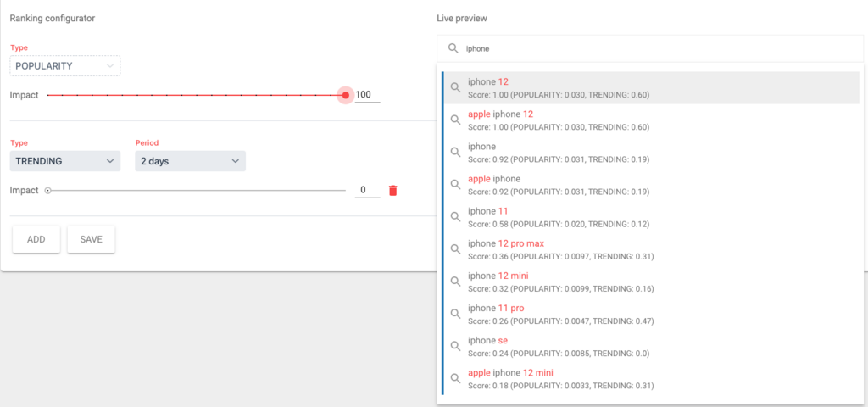Click the search icon in Live preview field
This screenshot has height=407, width=868.
453,48
